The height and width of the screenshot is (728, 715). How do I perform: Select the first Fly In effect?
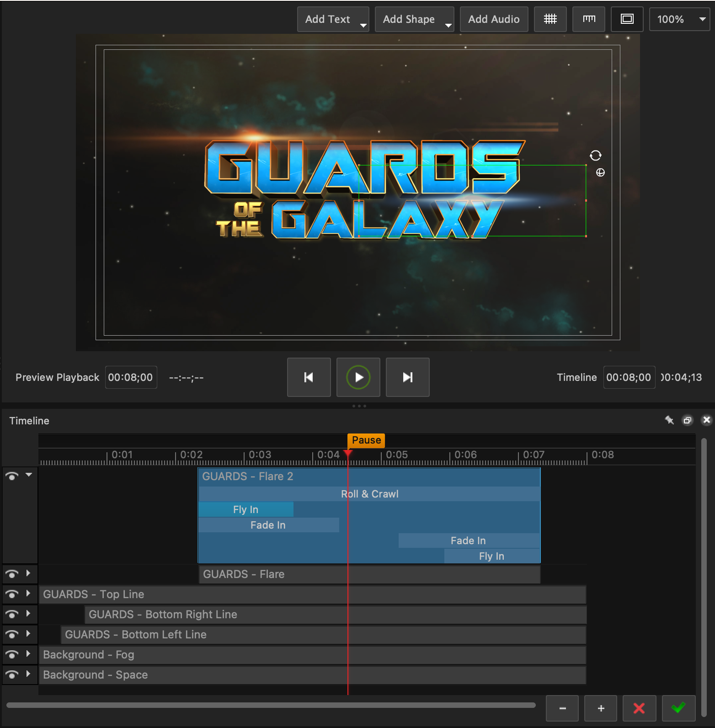(x=246, y=509)
